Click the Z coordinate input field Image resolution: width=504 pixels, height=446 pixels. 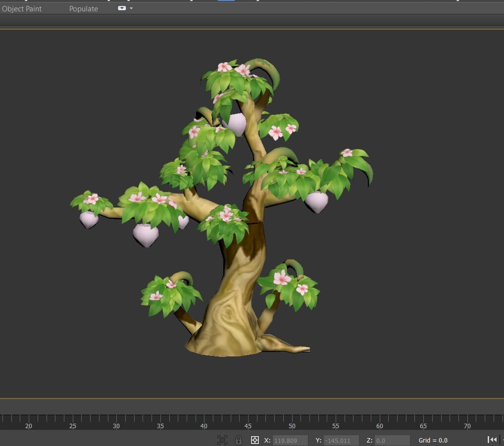tap(392, 440)
